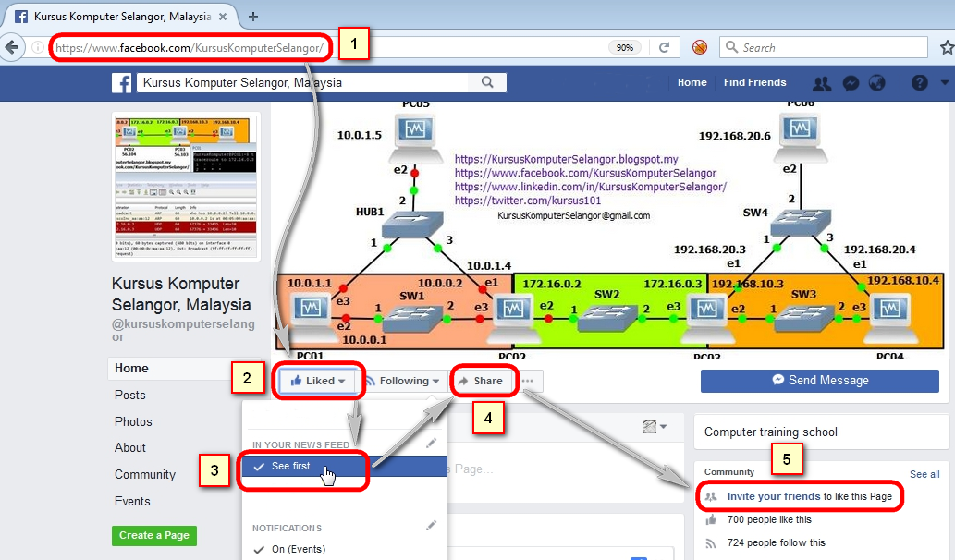Click the Share button
This screenshot has width=955, height=560.
[x=481, y=381]
